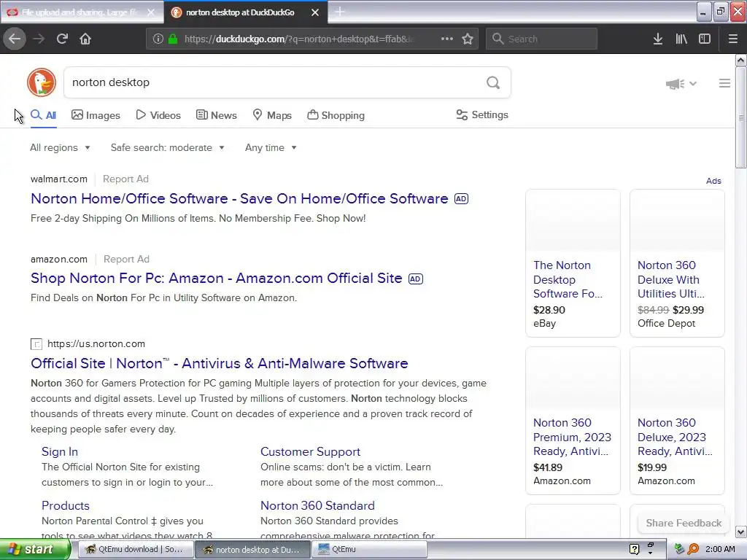Viewport: 747px width, 560px height.
Task: Expand the All regions dropdown
Action: tap(60, 147)
